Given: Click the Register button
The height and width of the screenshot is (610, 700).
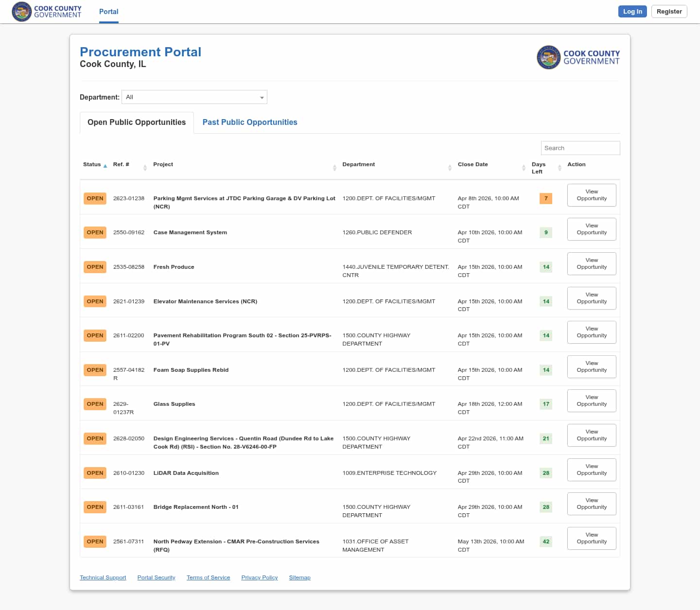Looking at the screenshot, I should (x=669, y=12).
